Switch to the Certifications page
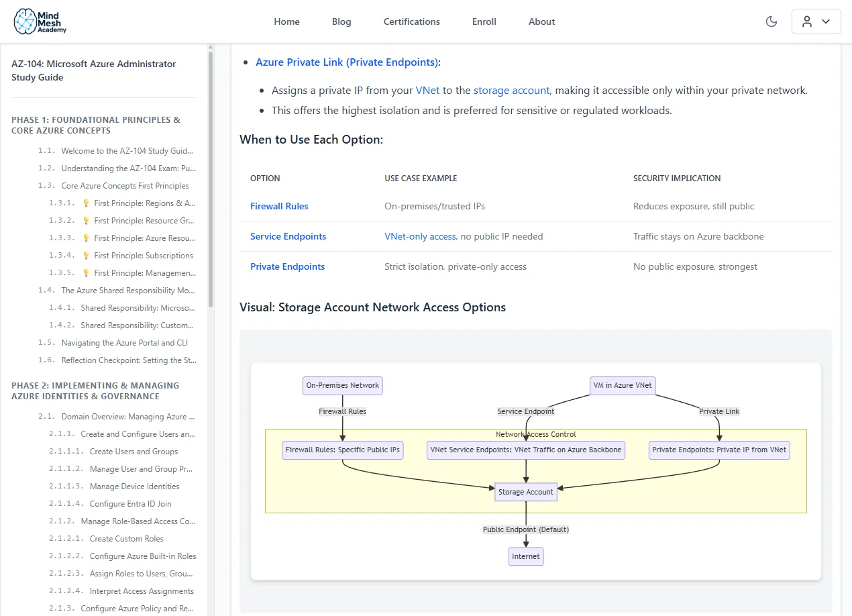Viewport: 852px width, 616px height. (x=411, y=21)
